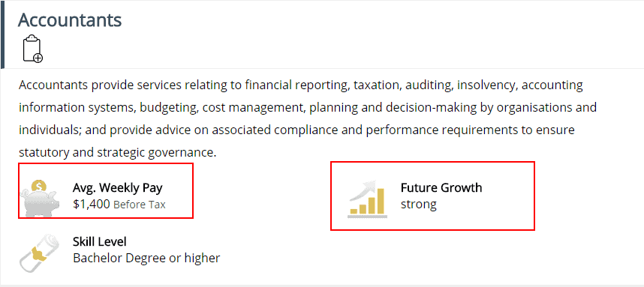Click the piggy bank coin icon

pos(38,198)
